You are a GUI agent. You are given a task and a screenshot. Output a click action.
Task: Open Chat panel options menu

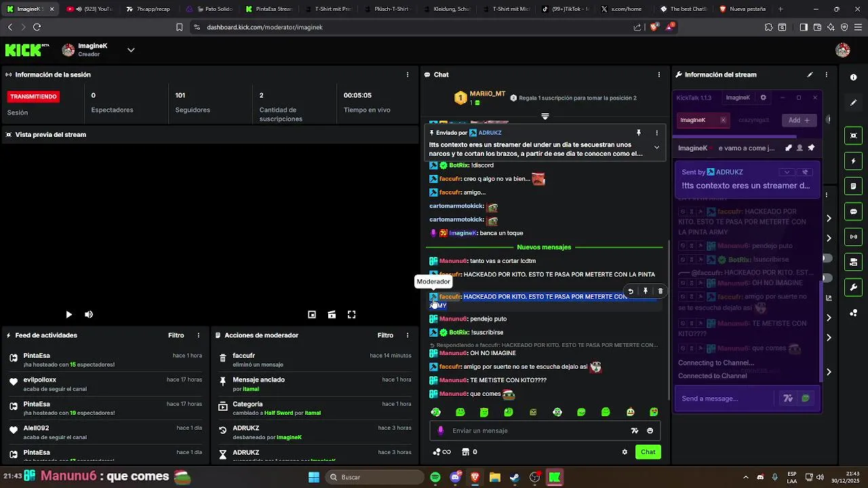[659, 75]
